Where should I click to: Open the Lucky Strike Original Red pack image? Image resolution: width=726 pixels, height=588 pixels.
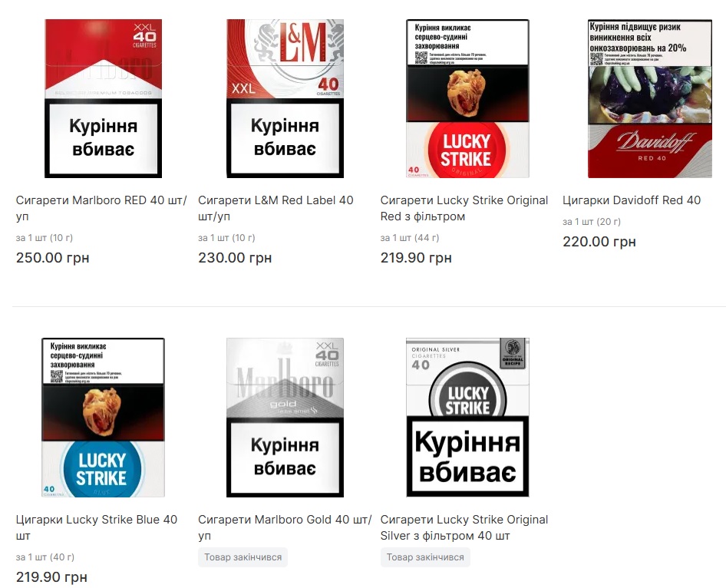click(467, 98)
